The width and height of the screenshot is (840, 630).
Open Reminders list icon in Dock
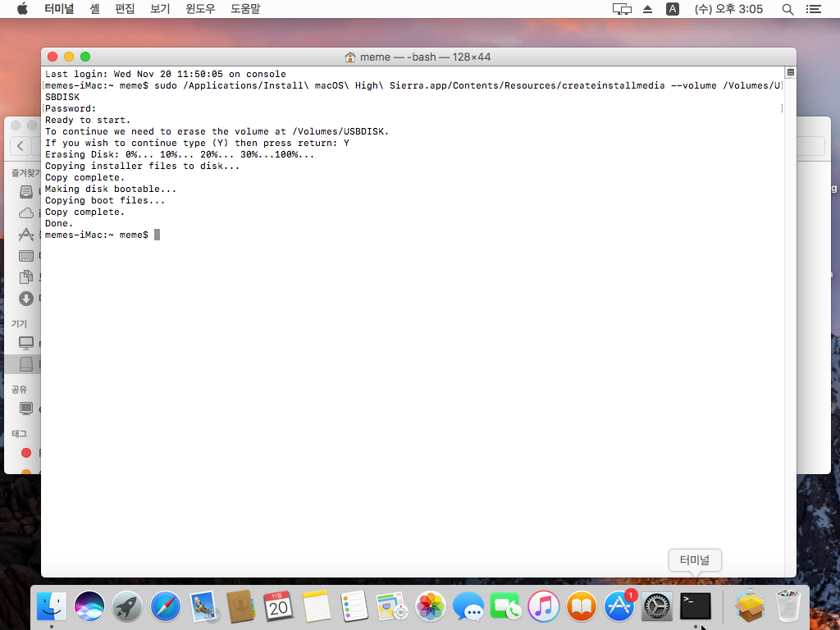[354, 606]
